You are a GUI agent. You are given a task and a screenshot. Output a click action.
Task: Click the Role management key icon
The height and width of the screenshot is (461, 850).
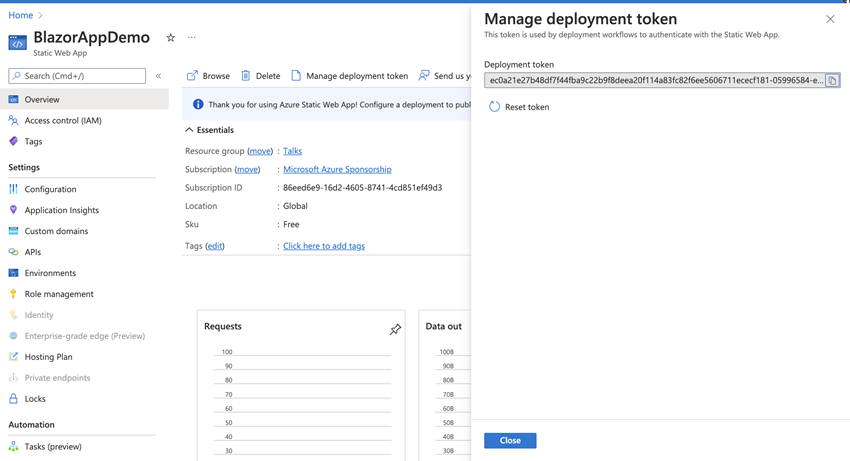14,293
